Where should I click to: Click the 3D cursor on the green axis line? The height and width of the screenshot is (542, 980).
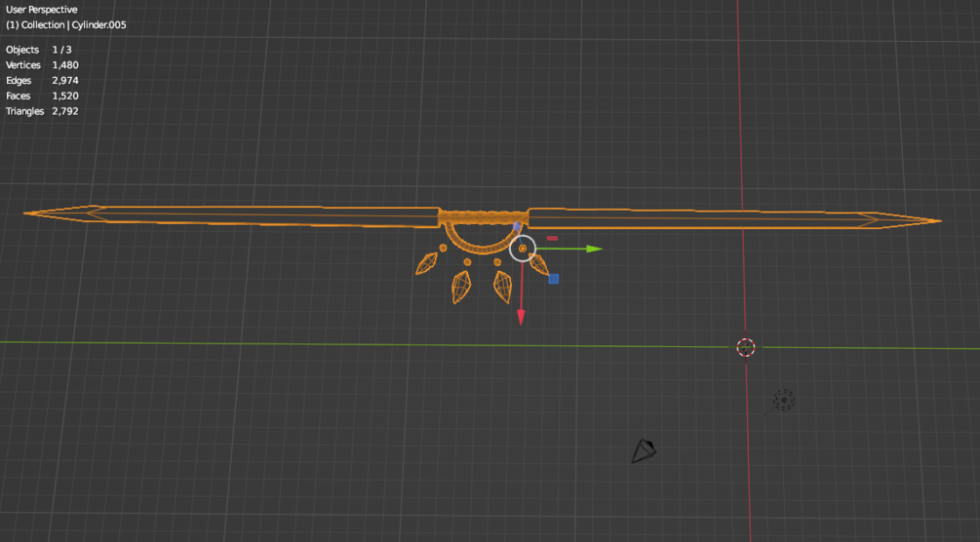746,348
